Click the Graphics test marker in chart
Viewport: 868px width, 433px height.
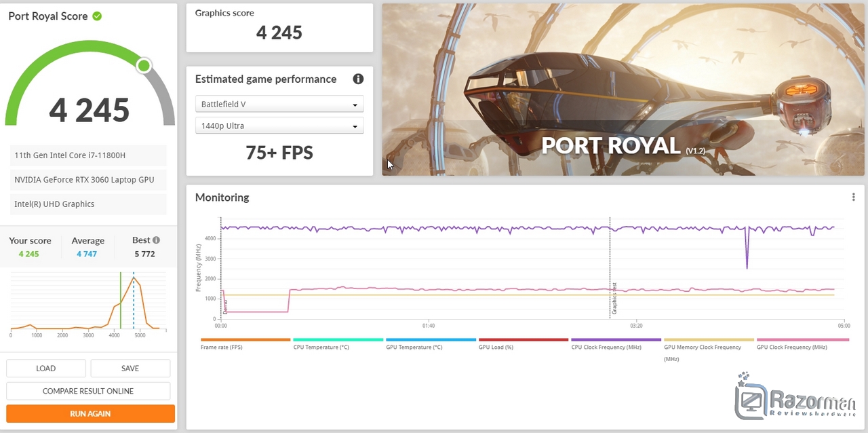614,299
